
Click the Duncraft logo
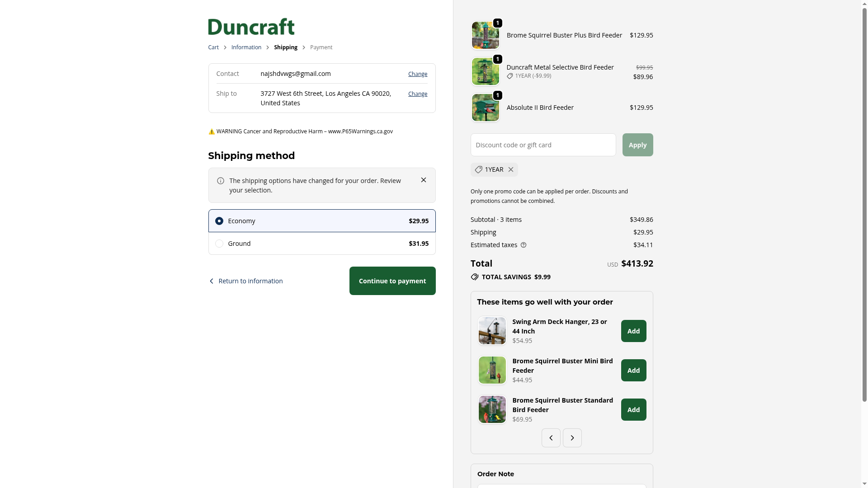[251, 27]
